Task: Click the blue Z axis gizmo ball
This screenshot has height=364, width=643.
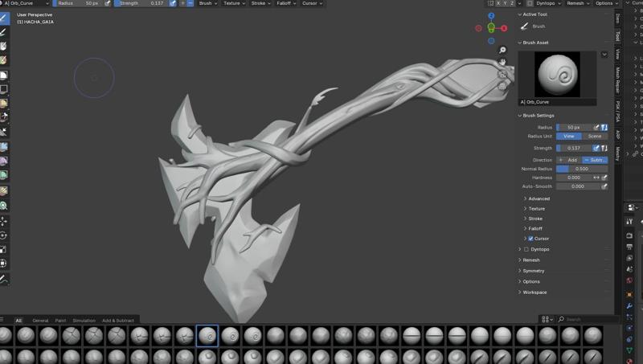Action: (491, 16)
